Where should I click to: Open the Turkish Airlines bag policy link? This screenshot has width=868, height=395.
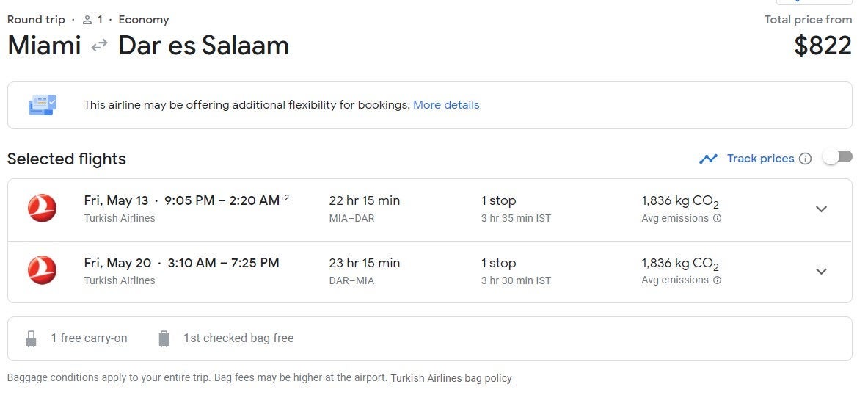[451, 378]
